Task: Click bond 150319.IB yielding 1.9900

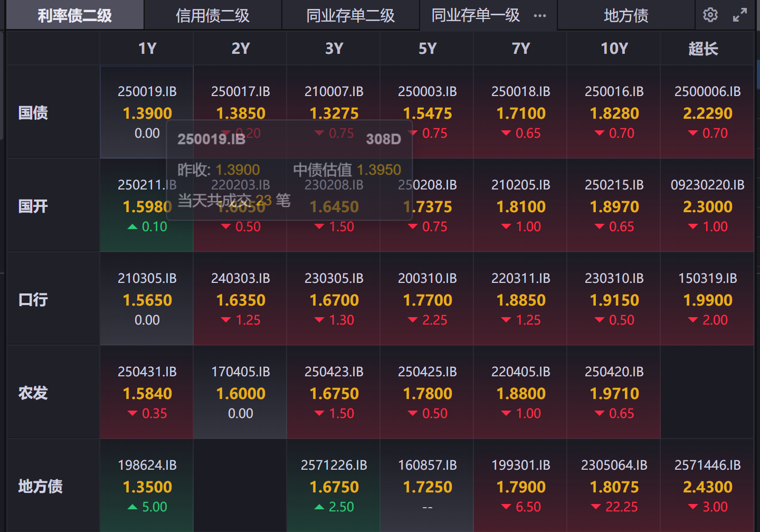Action: (707, 299)
